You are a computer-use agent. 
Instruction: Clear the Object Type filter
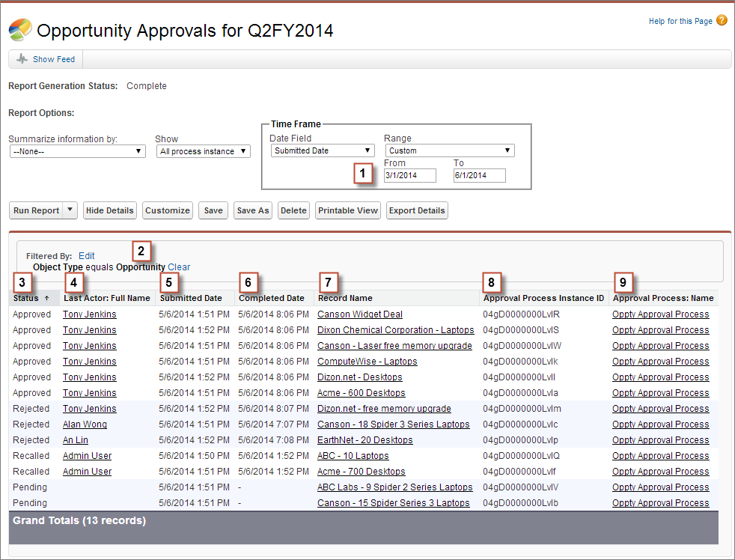(x=179, y=267)
